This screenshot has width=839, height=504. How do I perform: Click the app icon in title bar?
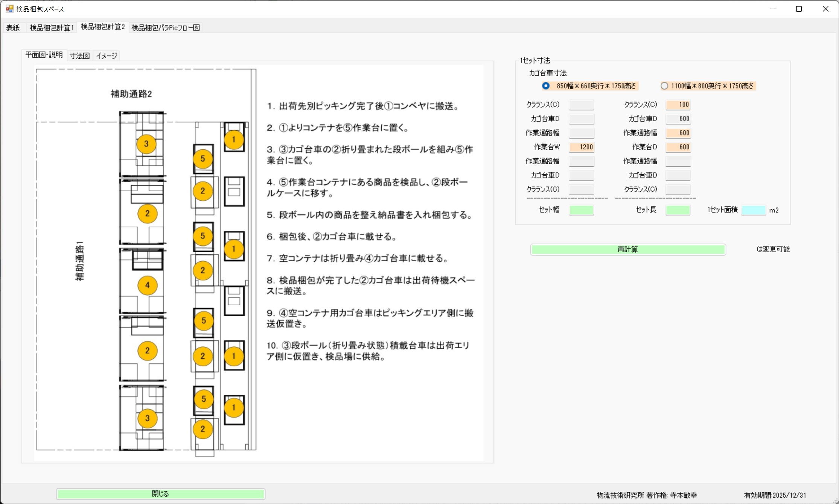pos(9,9)
